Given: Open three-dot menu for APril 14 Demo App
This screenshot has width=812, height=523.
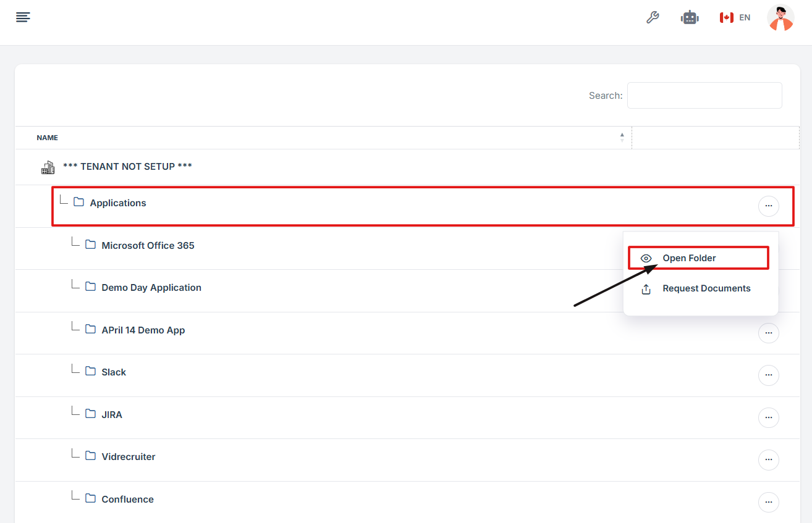Looking at the screenshot, I should 768,333.
